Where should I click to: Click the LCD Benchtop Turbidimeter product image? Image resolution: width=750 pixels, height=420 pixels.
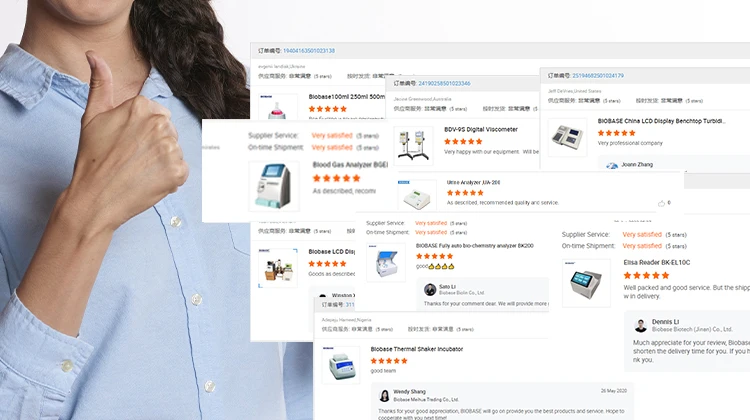click(567, 137)
